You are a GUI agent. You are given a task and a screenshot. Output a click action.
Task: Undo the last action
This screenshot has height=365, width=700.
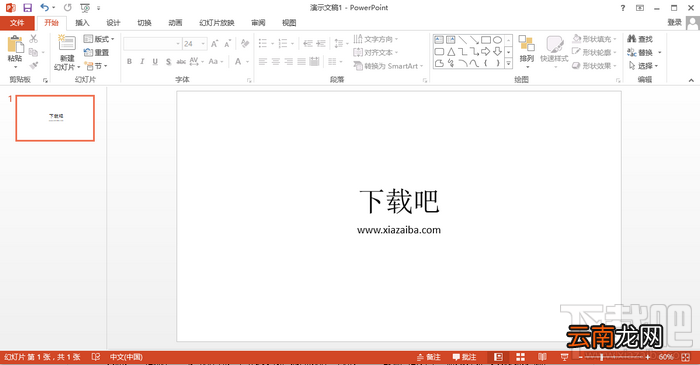point(45,8)
